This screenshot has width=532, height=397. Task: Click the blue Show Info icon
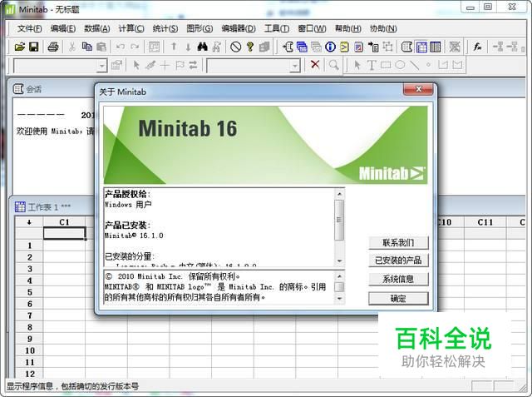click(x=330, y=47)
